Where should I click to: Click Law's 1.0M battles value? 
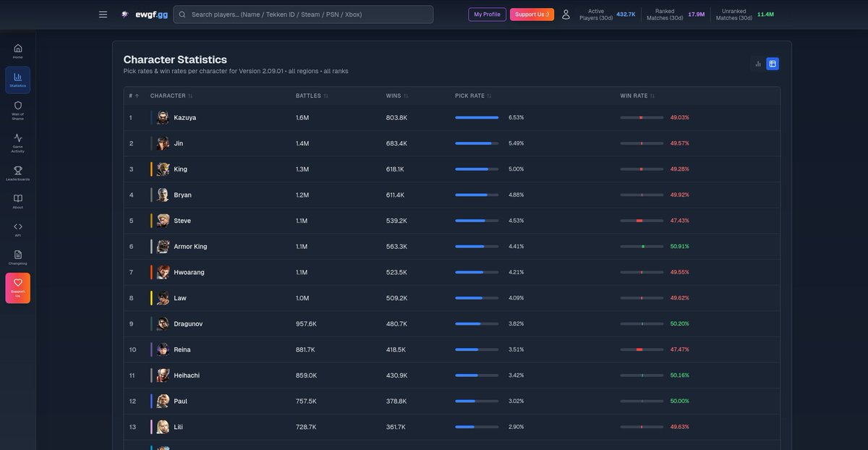tap(302, 298)
